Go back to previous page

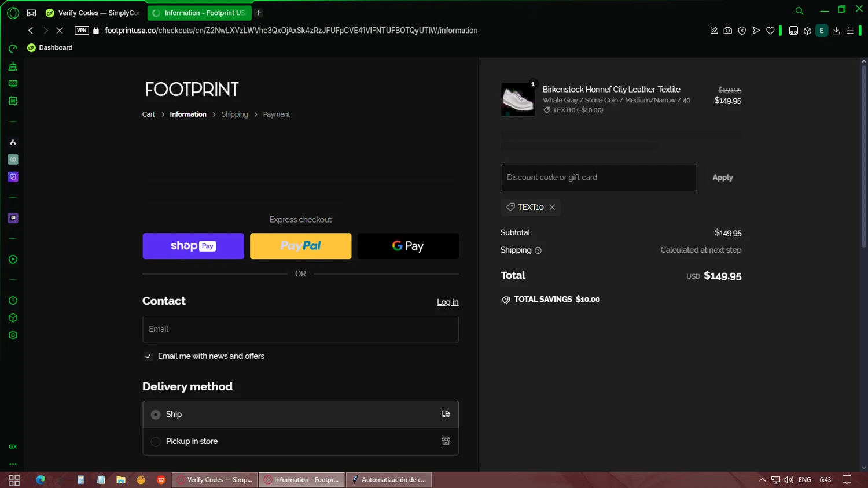coord(31,31)
